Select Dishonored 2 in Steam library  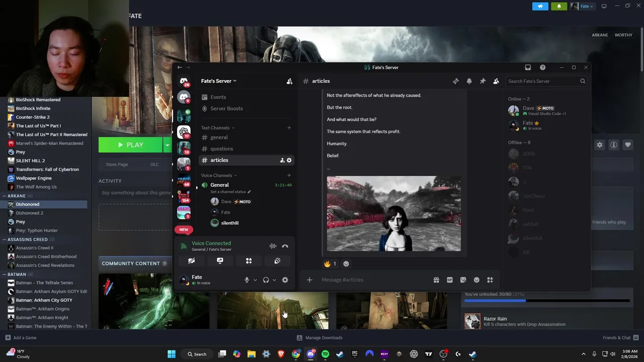coord(29,213)
